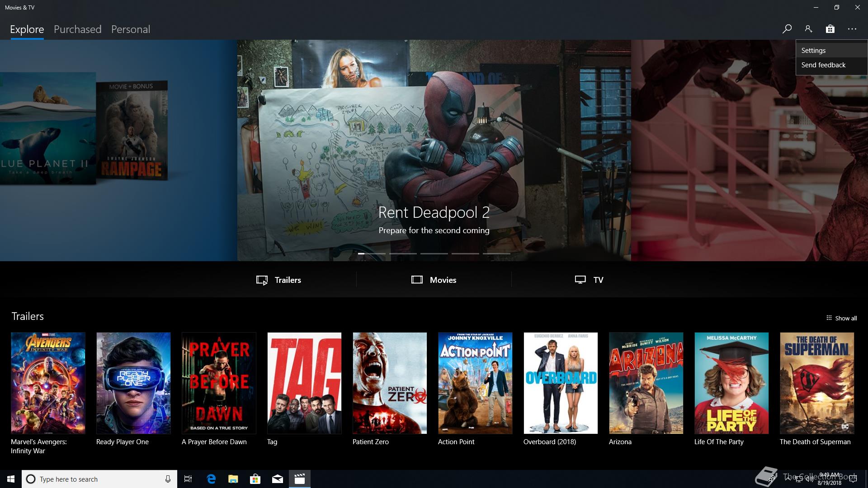868x488 pixels.
Task: Click 'Life Of The Party' title text
Action: tap(719, 442)
